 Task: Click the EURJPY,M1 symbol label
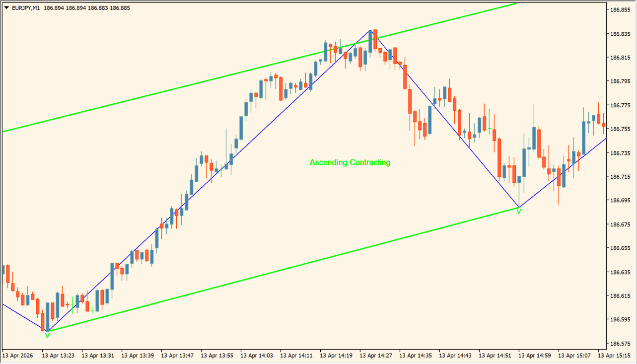pyautogui.click(x=26, y=8)
